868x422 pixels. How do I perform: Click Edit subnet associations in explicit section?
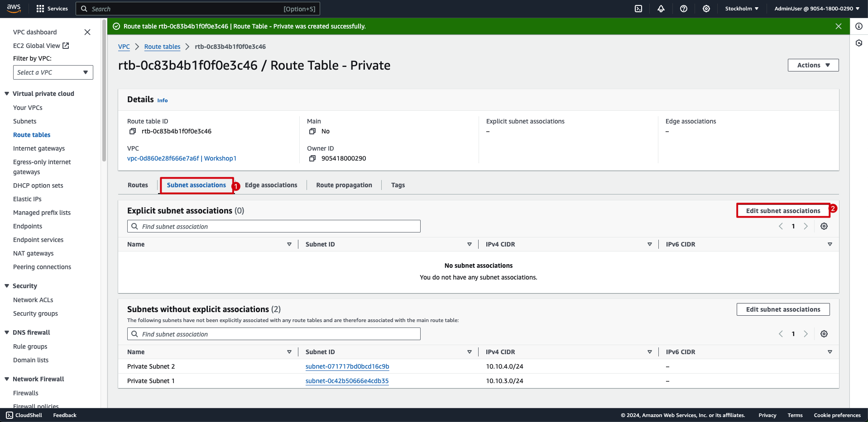point(783,211)
